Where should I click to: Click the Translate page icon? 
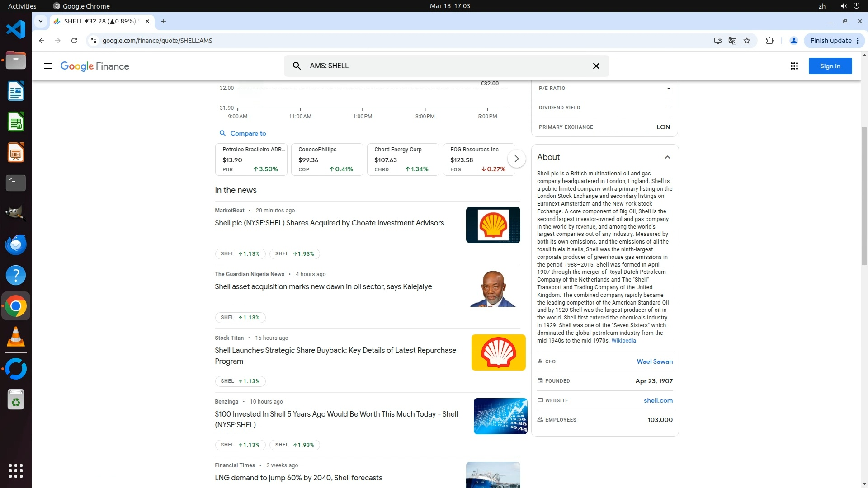(x=732, y=41)
